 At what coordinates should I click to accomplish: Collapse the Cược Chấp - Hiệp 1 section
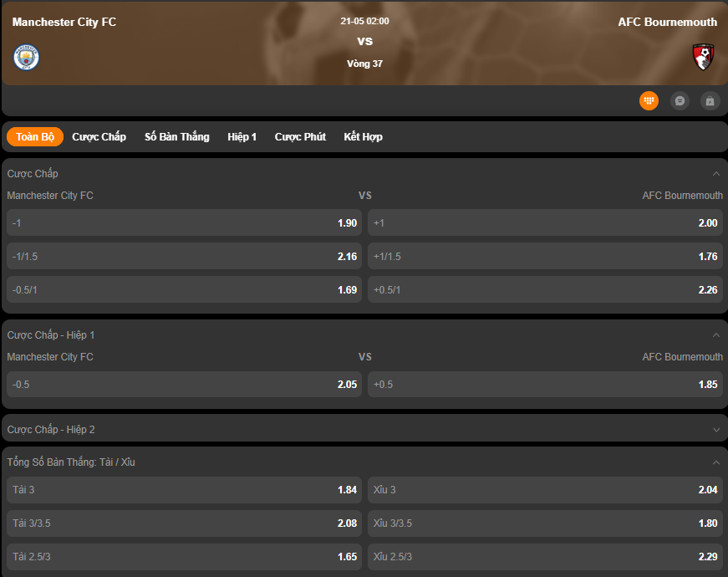pyautogui.click(x=715, y=335)
